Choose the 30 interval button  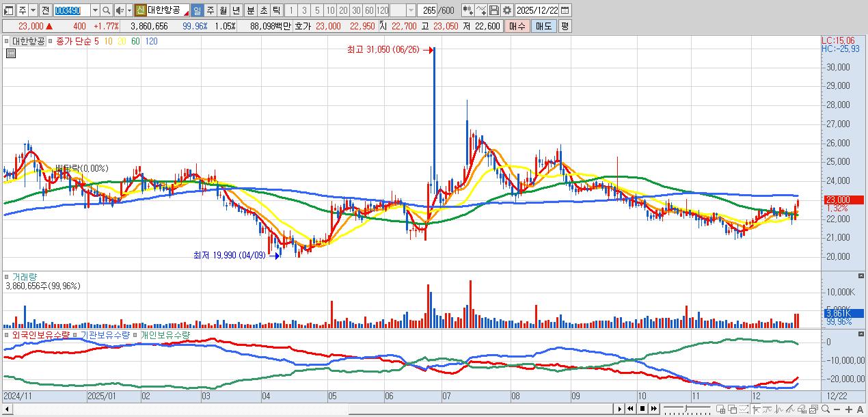[356, 10]
